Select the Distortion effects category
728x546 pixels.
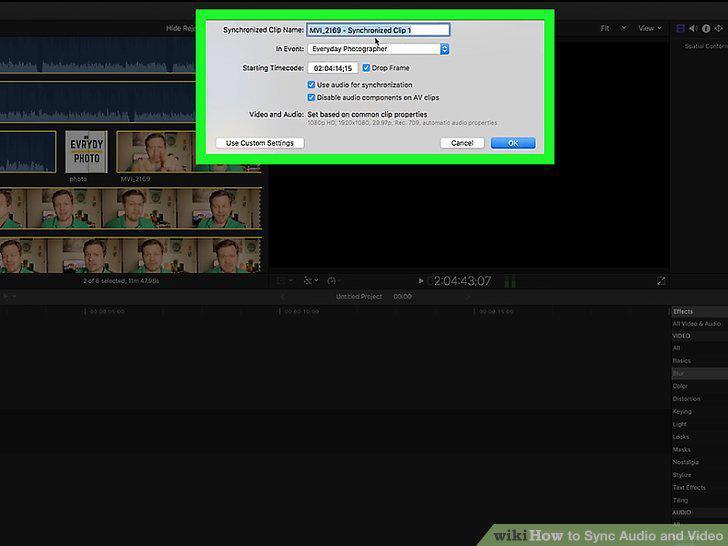click(x=686, y=399)
